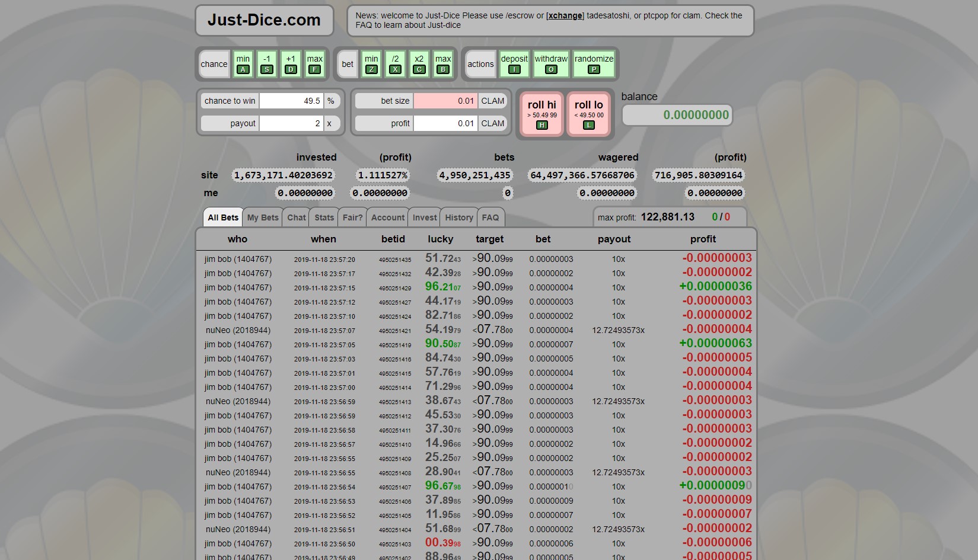Open the History tab
This screenshot has width=978, height=560.
[x=459, y=217]
